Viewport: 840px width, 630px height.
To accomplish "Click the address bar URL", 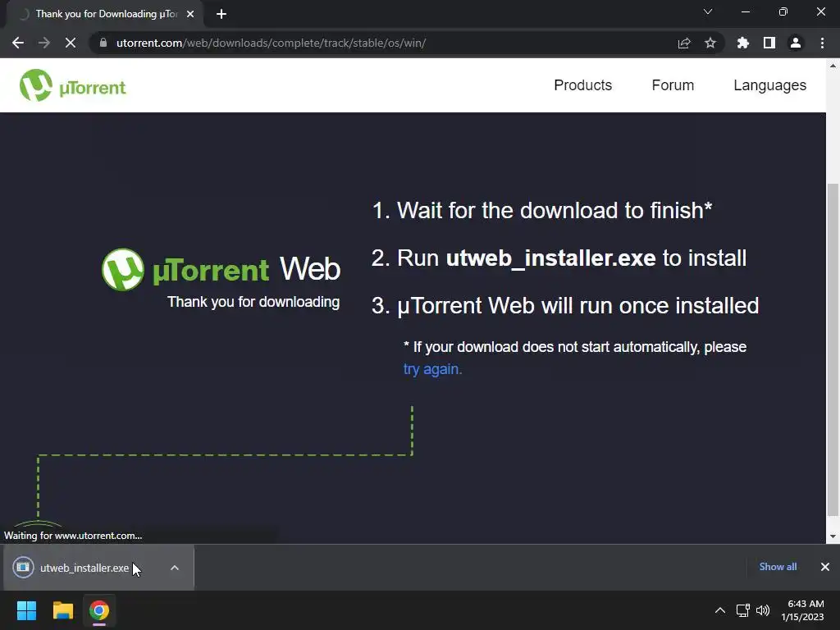I will [271, 43].
